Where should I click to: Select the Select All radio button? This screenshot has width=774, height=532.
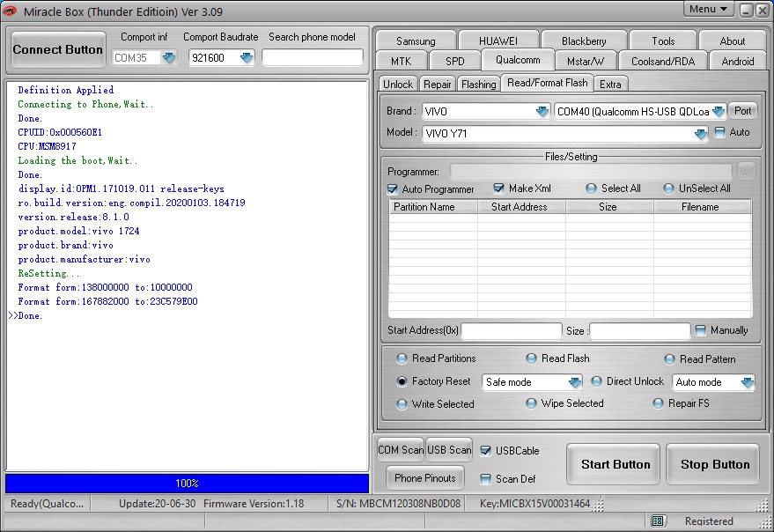coord(591,188)
